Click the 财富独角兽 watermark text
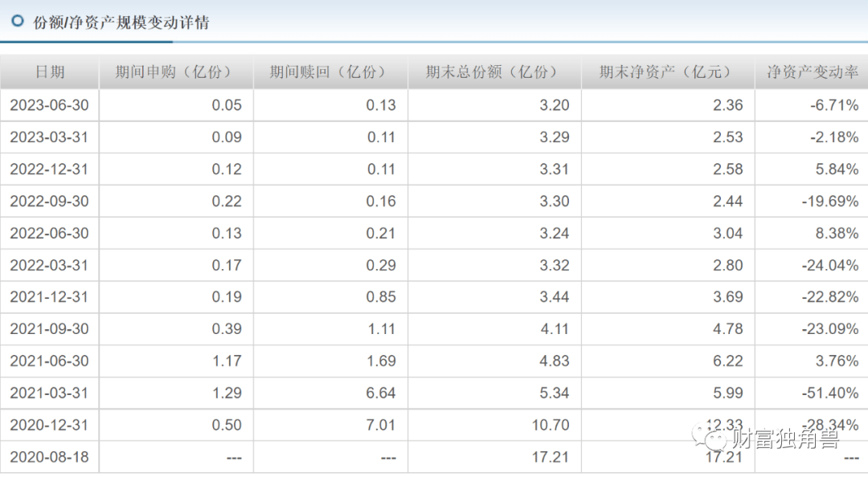The height and width of the screenshot is (477, 868). click(786, 439)
